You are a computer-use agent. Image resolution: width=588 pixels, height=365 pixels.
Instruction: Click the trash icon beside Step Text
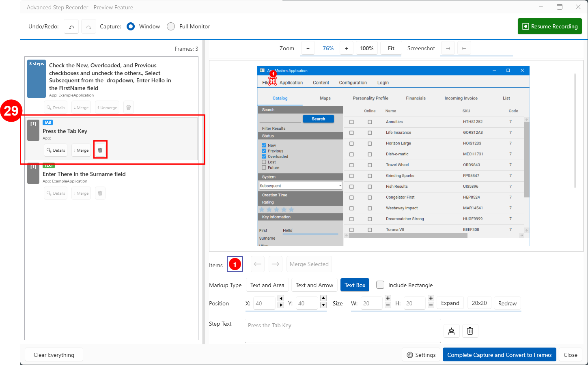(470, 331)
